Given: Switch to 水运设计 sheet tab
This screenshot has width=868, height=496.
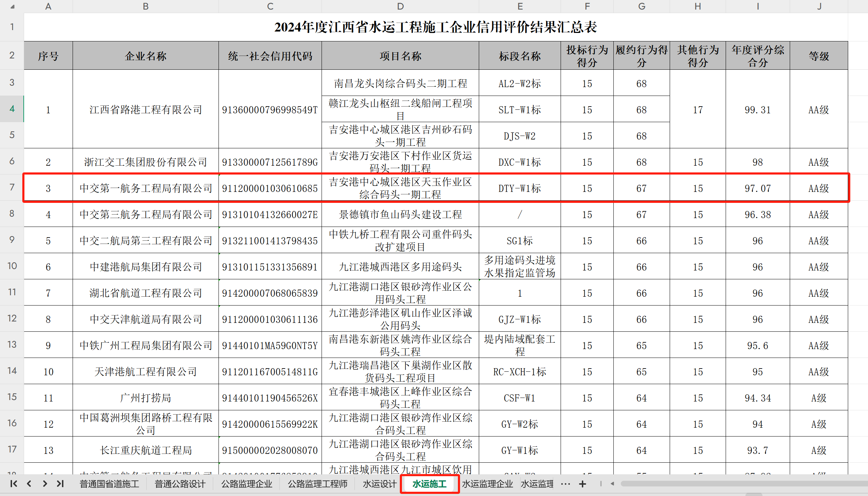Looking at the screenshot, I should [x=379, y=484].
